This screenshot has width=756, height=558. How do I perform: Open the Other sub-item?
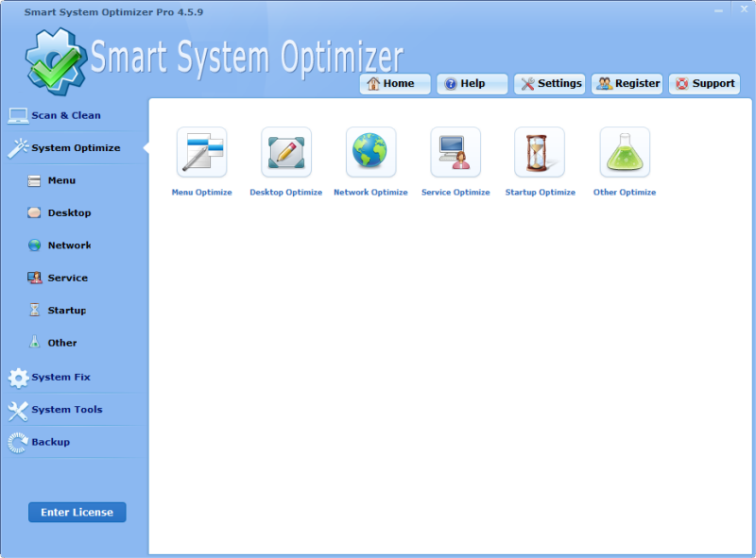point(62,343)
